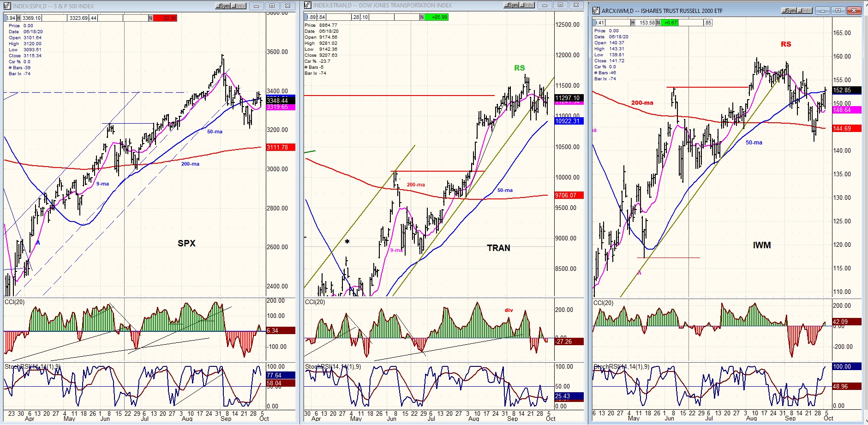This screenshot has height=425, width=868.
Task: Click the magenta 3319.65 9-ma value label in SPX
Action: (x=281, y=107)
